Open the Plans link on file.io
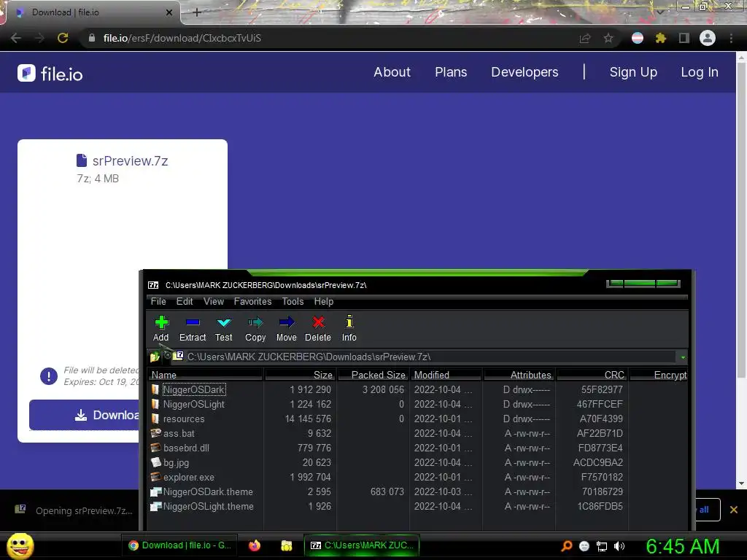This screenshot has width=747, height=560. tap(451, 72)
